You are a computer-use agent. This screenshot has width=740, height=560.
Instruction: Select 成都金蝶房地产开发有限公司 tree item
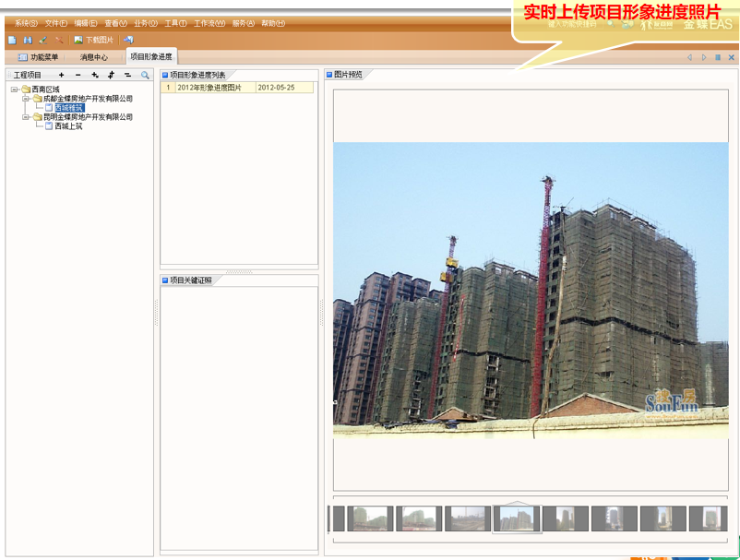(88, 99)
